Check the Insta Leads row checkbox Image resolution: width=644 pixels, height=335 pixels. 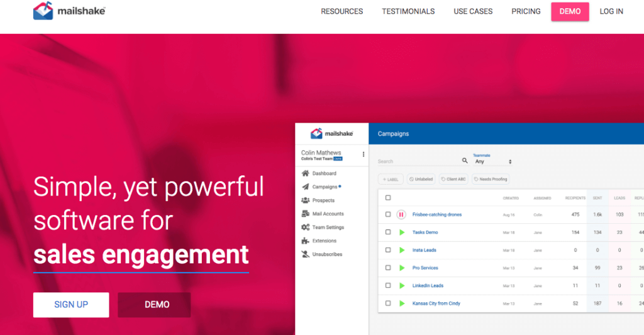[387, 250]
